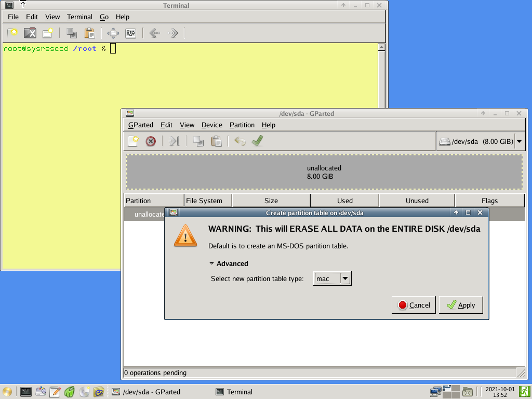The image size is (532, 399).
Task: Click next tab arrow in Terminal toolbar
Action: point(172,33)
